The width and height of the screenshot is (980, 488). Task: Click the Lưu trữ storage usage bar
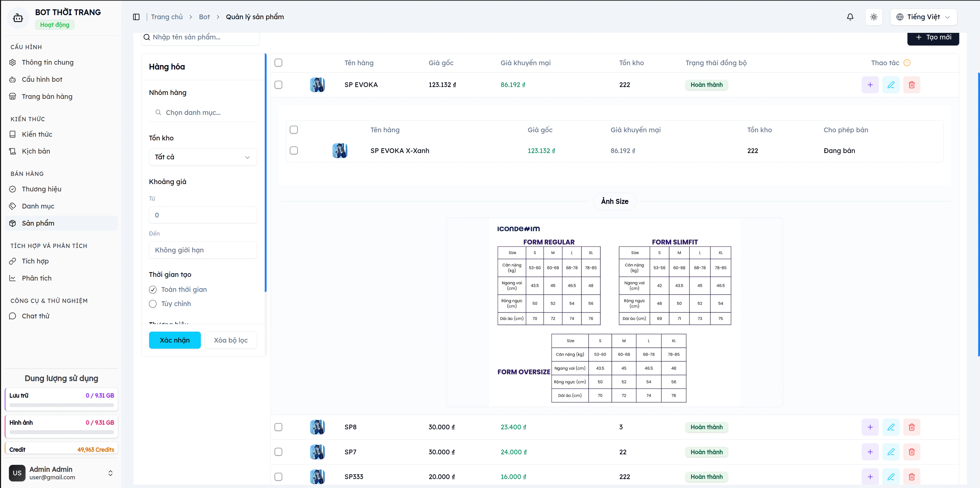click(x=62, y=405)
